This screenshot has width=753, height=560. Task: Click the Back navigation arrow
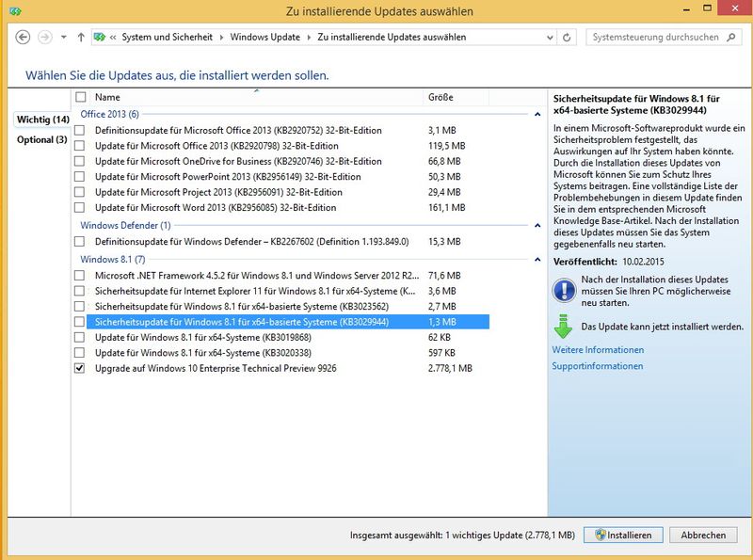tap(22, 38)
